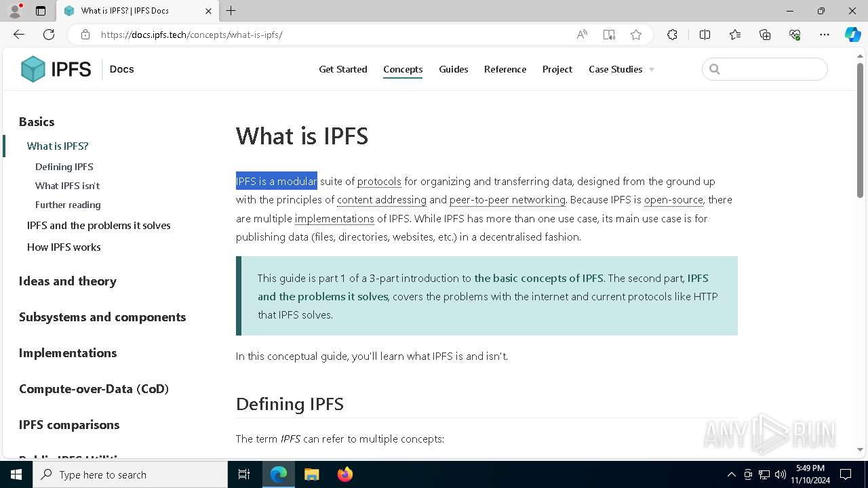Image resolution: width=868 pixels, height=488 pixels.
Task: Open the Collections icon
Action: pyautogui.click(x=765, y=35)
